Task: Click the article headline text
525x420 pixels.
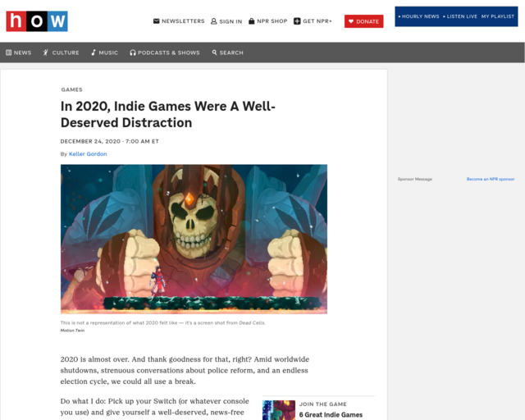Action: [x=167, y=115]
